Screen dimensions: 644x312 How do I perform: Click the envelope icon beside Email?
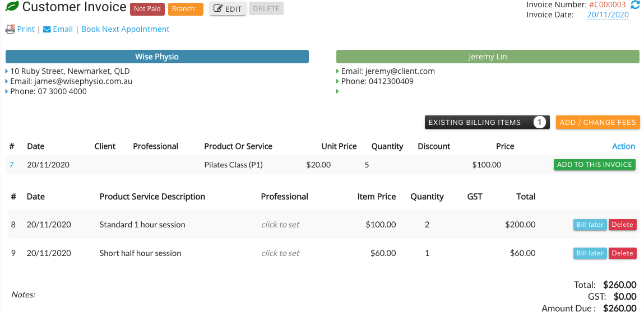(47, 30)
